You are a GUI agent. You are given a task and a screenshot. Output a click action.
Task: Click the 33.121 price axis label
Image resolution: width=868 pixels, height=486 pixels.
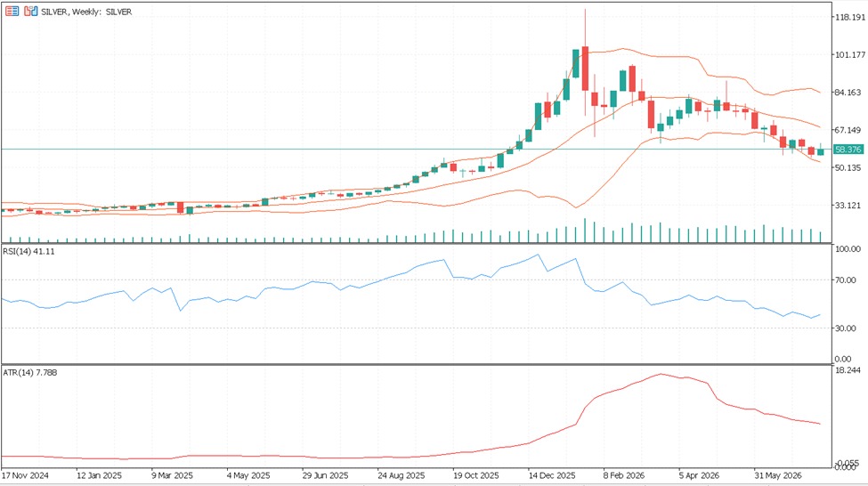(849, 206)
